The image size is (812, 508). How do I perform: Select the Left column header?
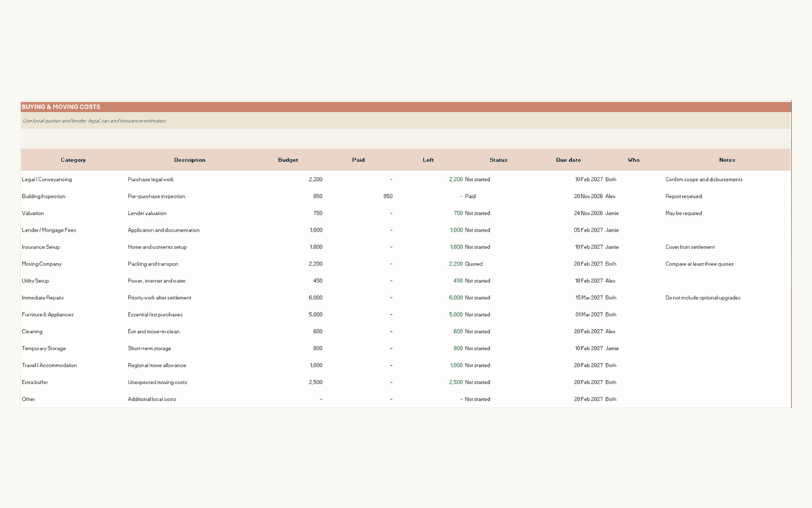(428, 160)
